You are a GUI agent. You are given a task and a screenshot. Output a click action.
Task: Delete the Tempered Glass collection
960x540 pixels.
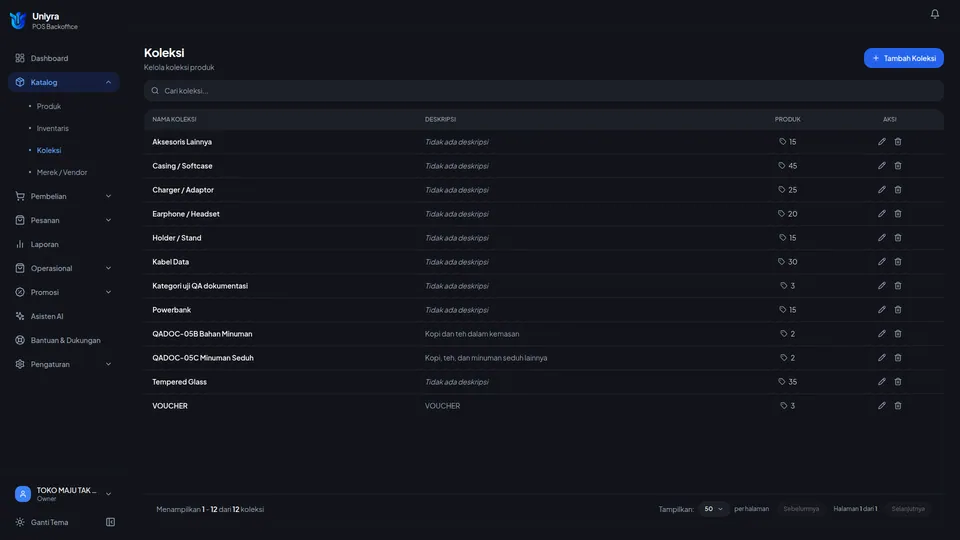898,381
